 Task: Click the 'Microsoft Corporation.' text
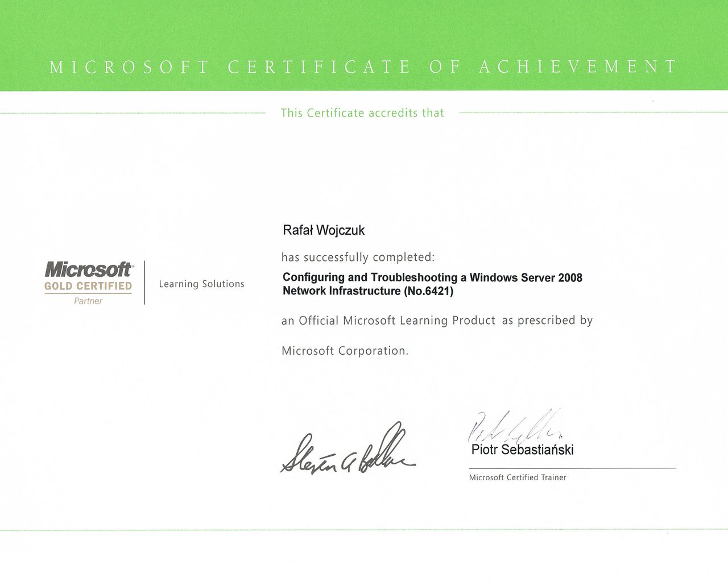[345, 351]
